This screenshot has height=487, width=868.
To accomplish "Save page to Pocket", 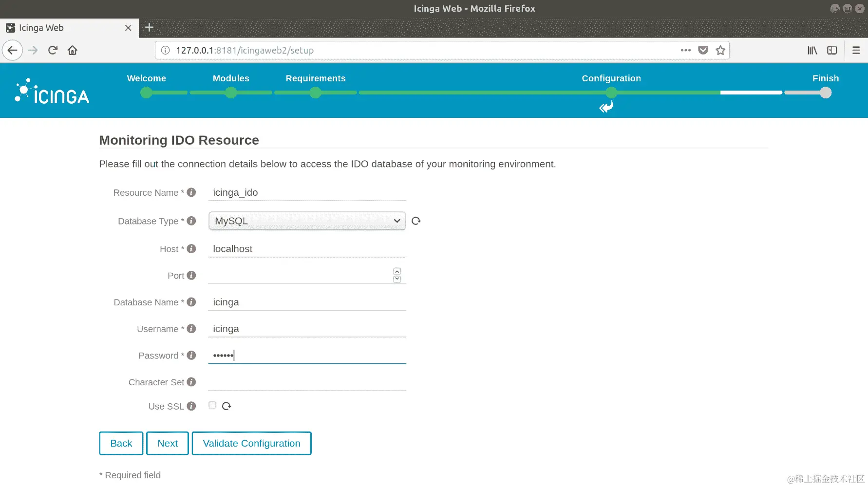I will tap(703, 50).
